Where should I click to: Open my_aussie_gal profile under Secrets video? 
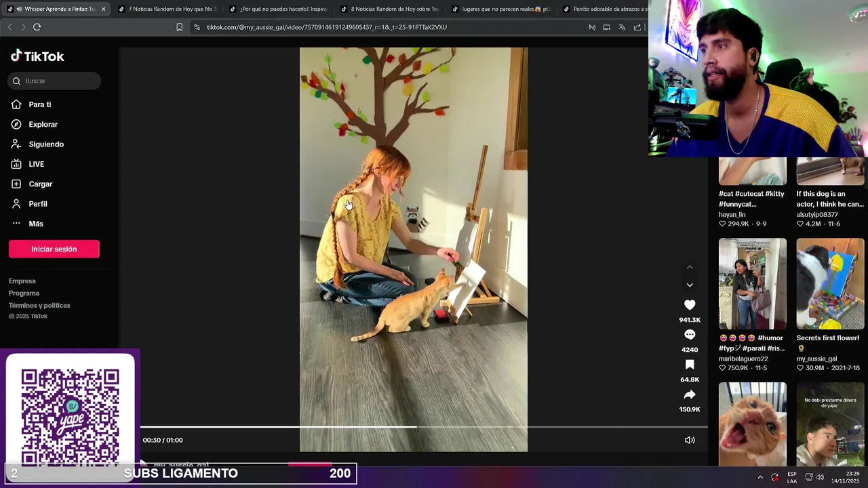coord(816,359)
